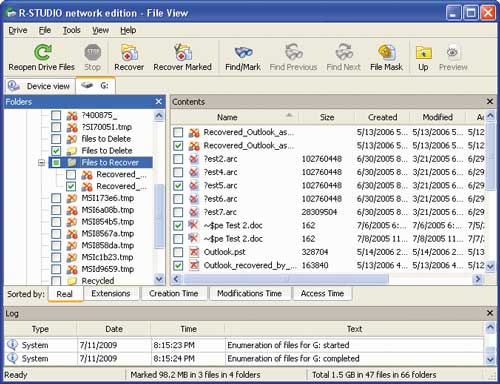Click the deleted-file icon of MSI173e6.tmp
The width and height of the screenshot is (500, 384).
tap(72, 198)
